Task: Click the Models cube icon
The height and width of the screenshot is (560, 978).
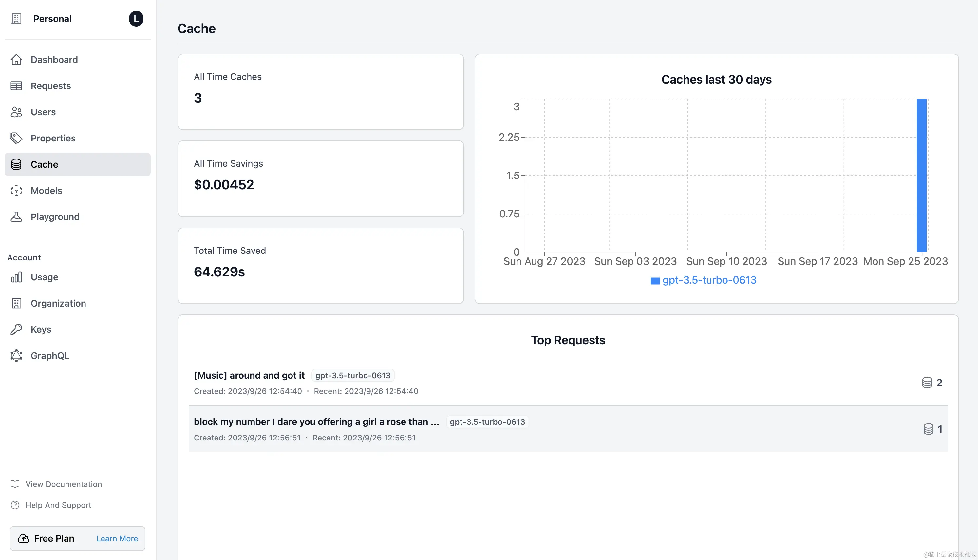Action: pyautogui.click(x=16, y=191)
